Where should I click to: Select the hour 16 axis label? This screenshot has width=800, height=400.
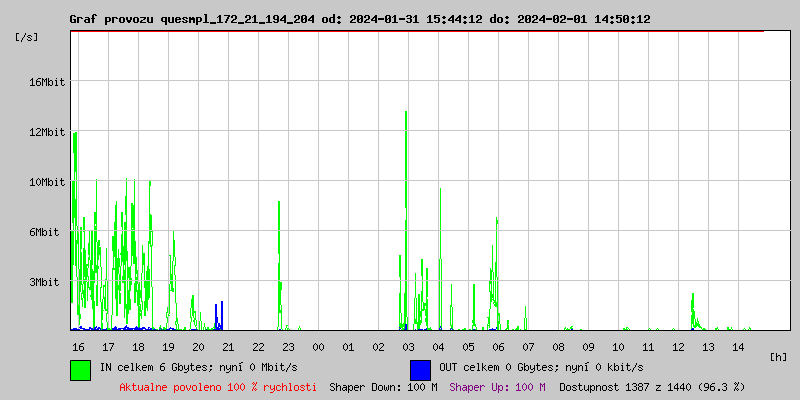pyautogui.click(x=78, y=347)
